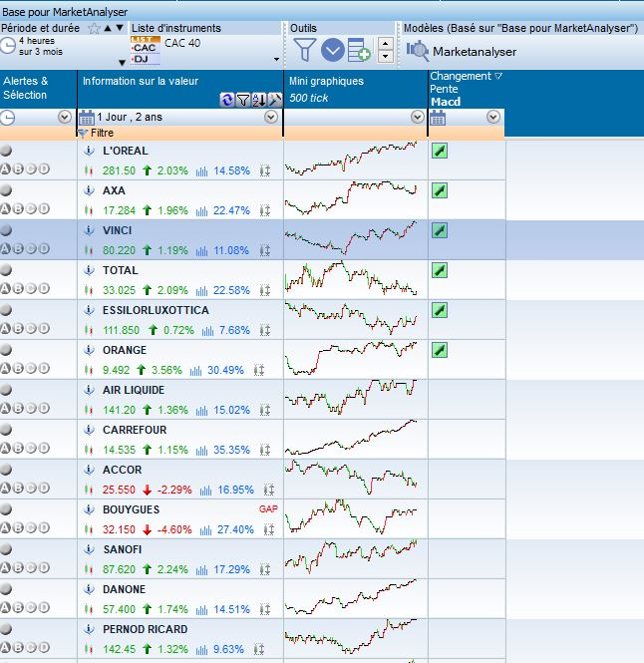Click the info icon for L'OREAL
This screenshot has width=644, height=663.
click(89, 151)
